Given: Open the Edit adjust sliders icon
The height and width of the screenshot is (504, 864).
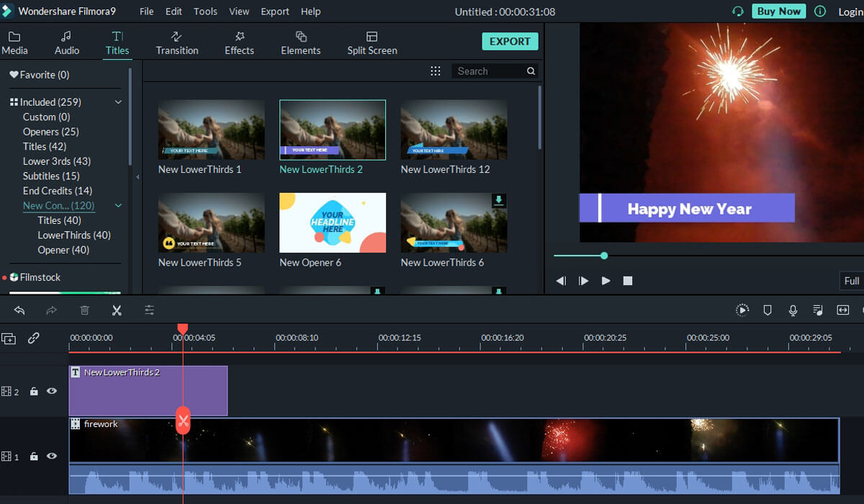Looking at the screenshot, I should pos(149,310).
